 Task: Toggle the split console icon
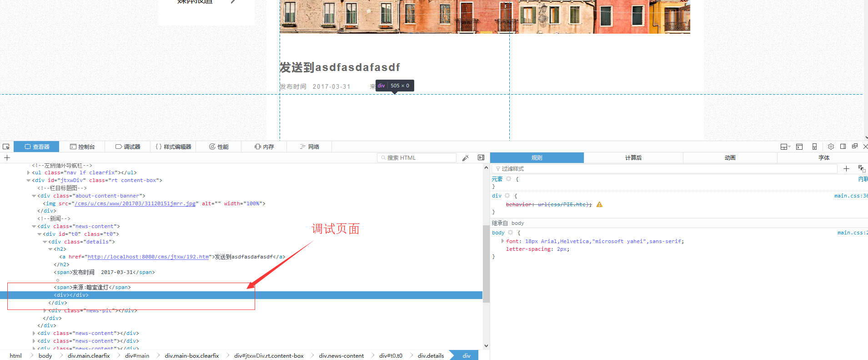pos(799,147)
